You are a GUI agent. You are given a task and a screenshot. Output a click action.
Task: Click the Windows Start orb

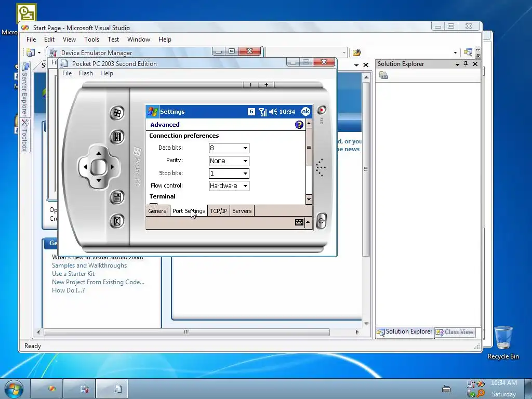[14, 389]
